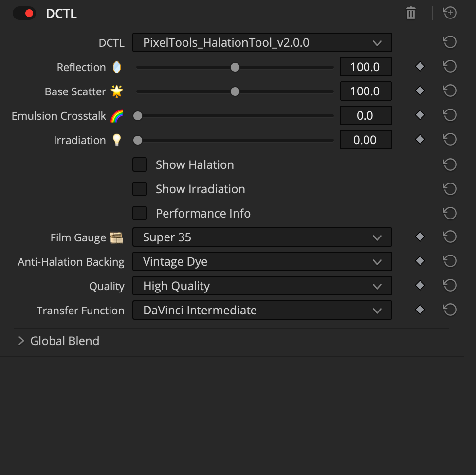Viewport: 476px width, 475px height.
Task: Click the Emulsion Crosstalk rainbow icon
Action: point(117,116)
